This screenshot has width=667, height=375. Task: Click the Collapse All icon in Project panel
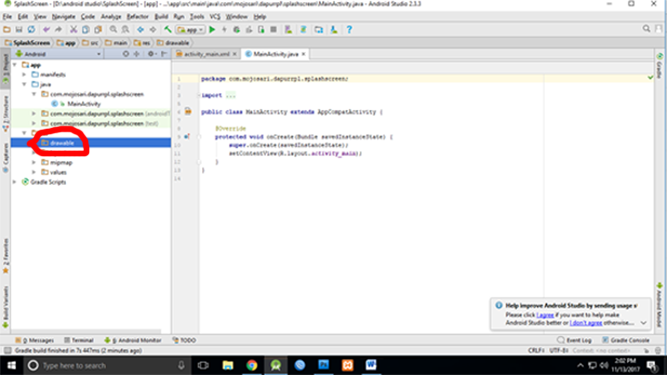coord(137,54)
